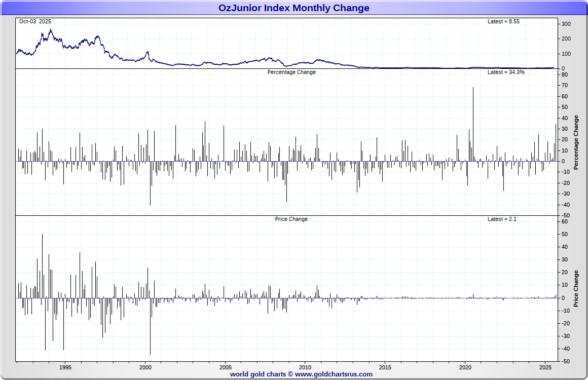Click the -40 tick on percentage axis
The height and width of the screenshot is (380, 588).
tap(565, 205)
